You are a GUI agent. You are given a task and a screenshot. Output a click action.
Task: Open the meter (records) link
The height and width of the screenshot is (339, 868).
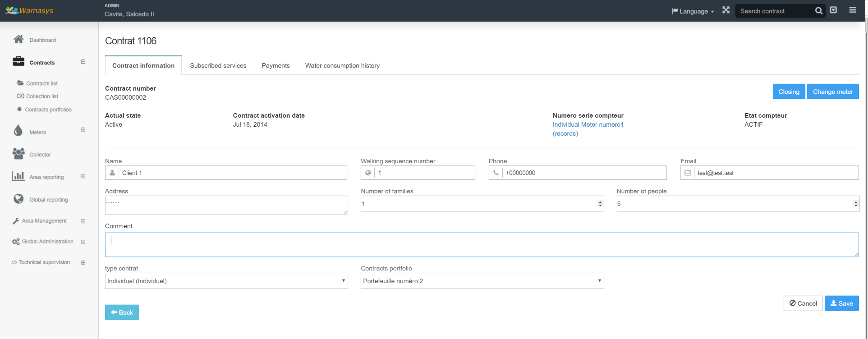(565, 133)
